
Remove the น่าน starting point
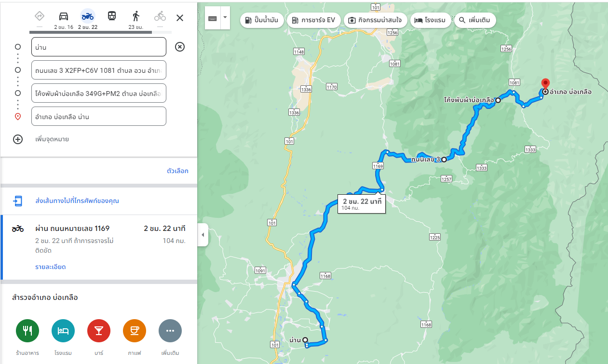pos(179,47)
